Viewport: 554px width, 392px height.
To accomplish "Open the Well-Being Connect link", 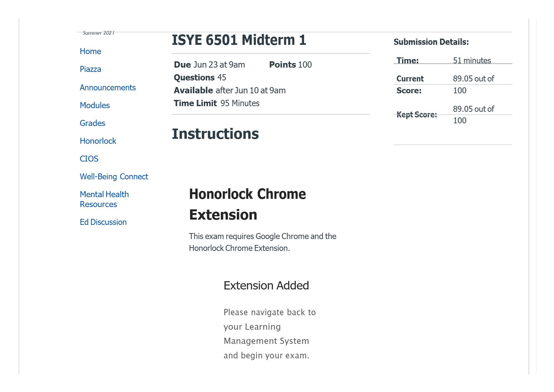I will click(114, 177).
